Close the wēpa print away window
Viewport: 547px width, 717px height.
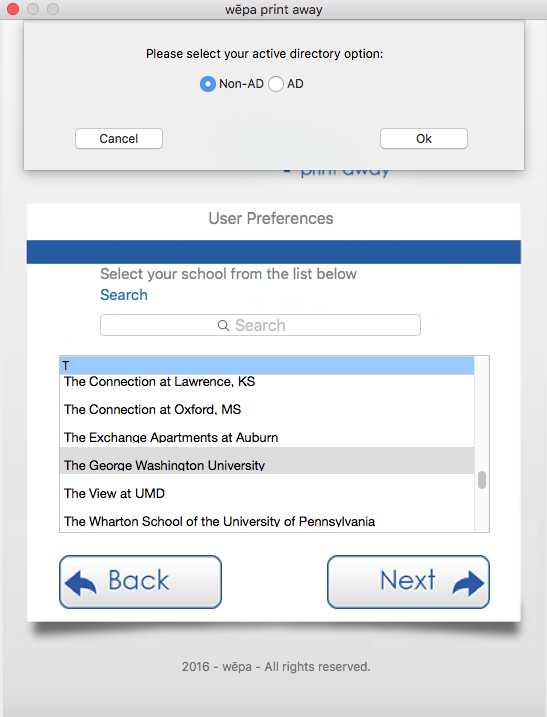pos(13,9)
